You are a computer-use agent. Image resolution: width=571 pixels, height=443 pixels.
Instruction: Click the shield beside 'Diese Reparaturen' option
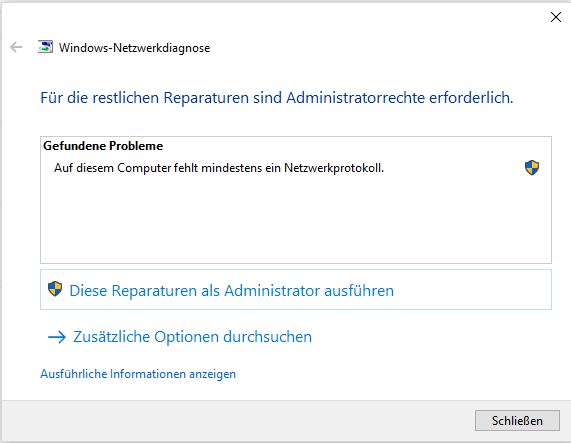55,289
